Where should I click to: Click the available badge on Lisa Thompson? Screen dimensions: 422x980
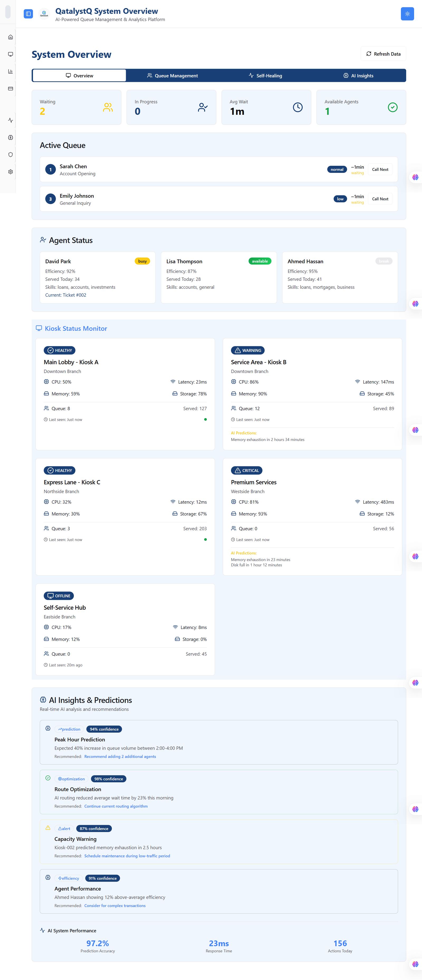pos(260,261)
